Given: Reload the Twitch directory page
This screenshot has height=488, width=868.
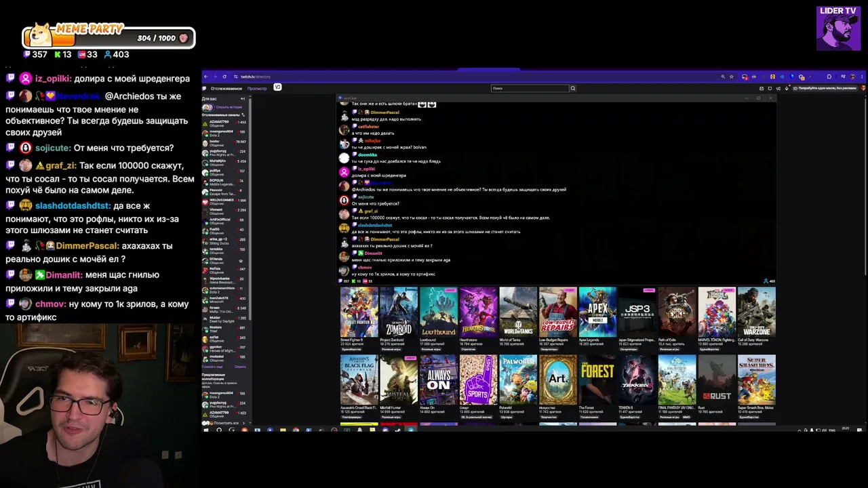Looking at the screenshot, I should 224,77.
